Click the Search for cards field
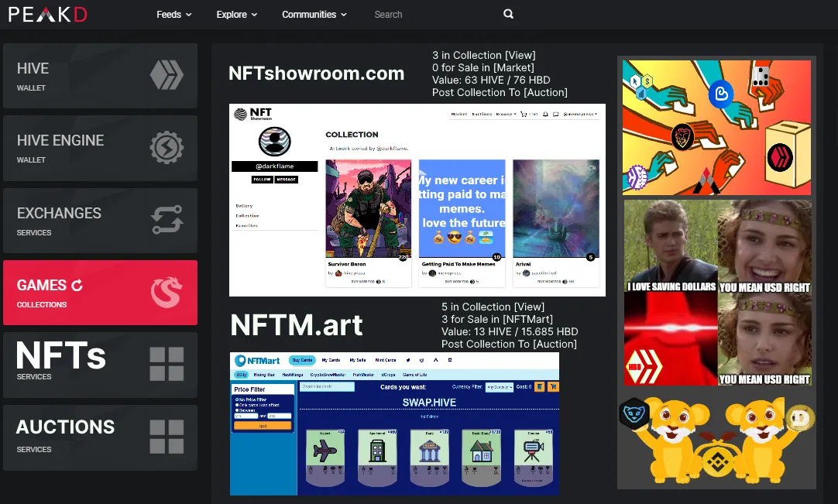 pyautogui.click(x=327, y=386)
